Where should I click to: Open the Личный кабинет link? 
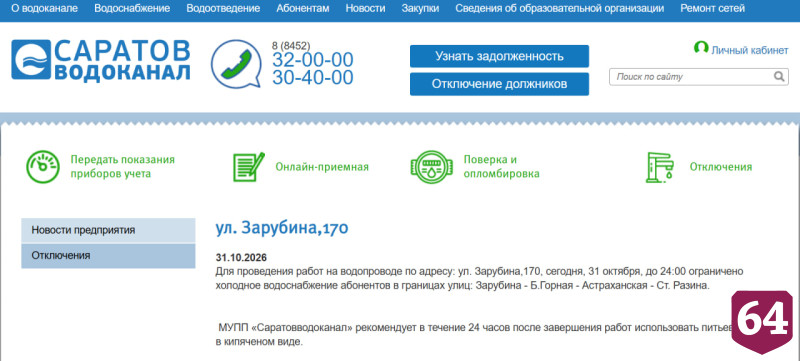point(749,50)
